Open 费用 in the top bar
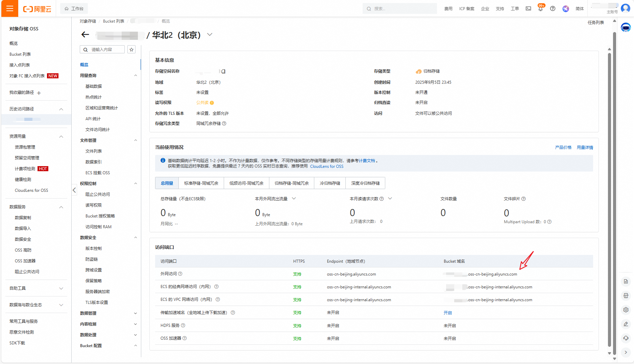634x364 pixels. 448,9
